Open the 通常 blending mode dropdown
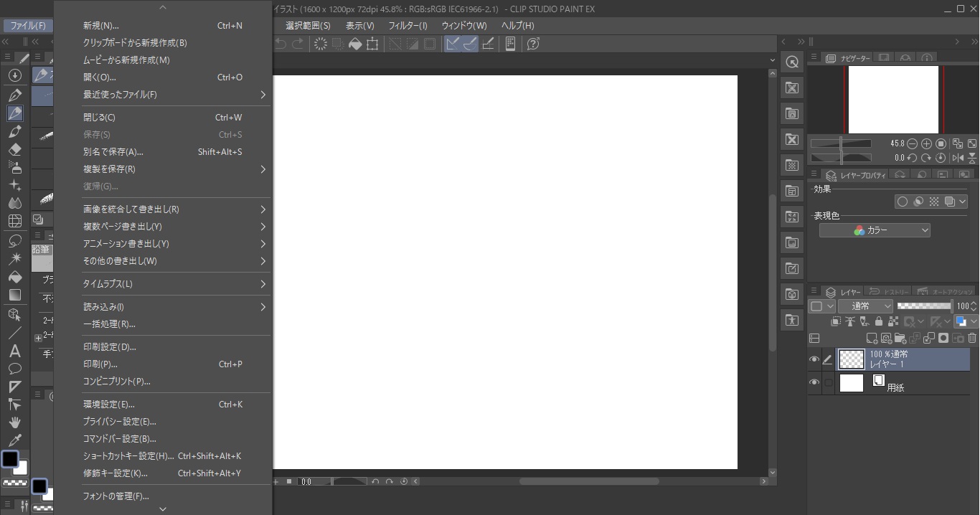The height and width of the screenshot is (515, 980). (x=865, y=306)
